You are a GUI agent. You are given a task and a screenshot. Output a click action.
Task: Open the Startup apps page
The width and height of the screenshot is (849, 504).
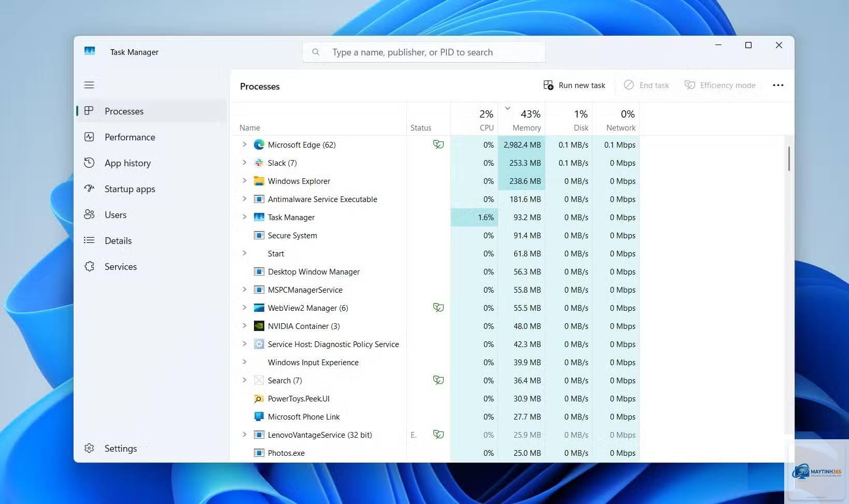pos(151,189)
